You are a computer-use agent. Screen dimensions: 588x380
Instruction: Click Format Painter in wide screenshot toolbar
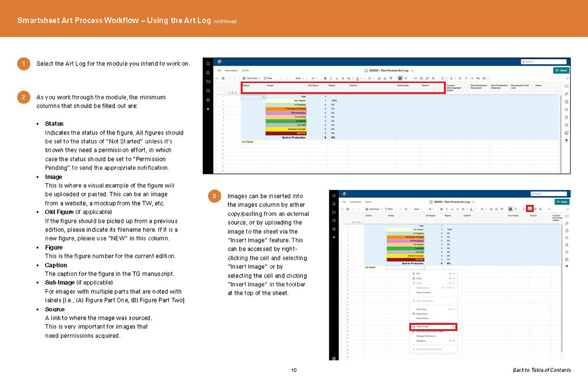[x=391, y=78]
